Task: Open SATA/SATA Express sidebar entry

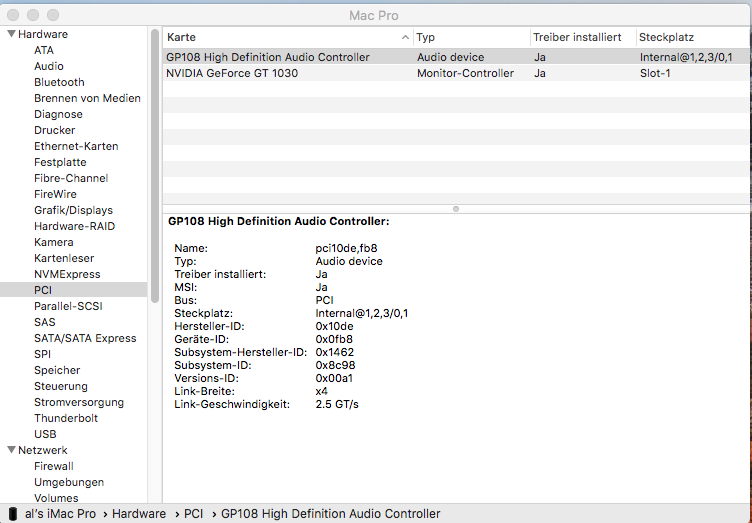Action: pos(85,338)
